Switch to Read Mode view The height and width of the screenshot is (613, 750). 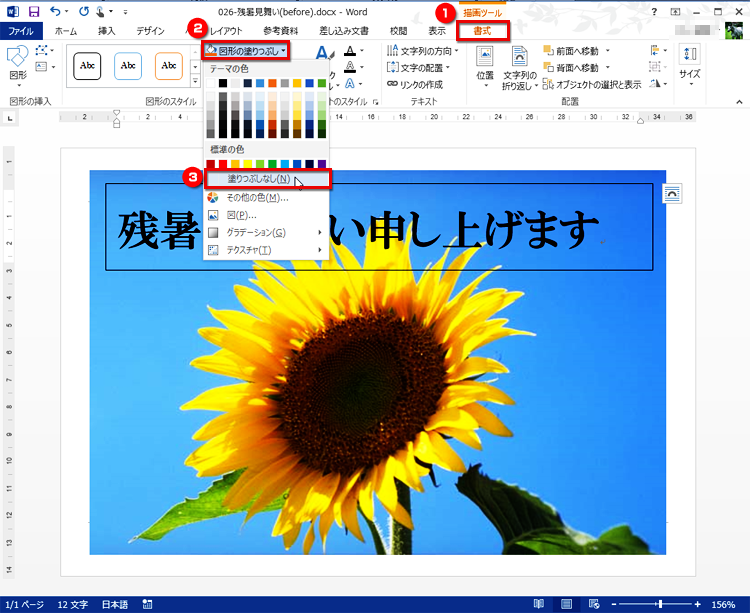539,604
